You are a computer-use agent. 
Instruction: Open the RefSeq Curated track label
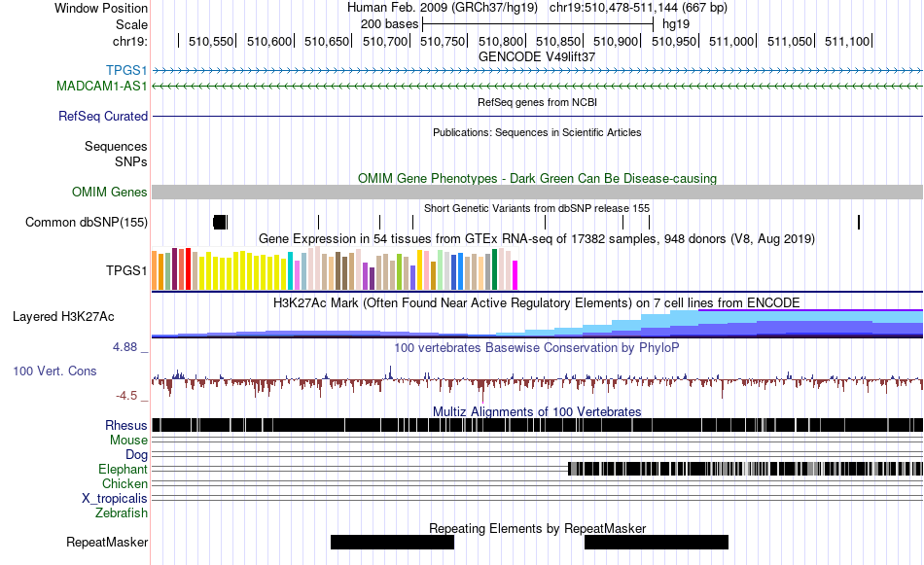(x=102, y=116)
